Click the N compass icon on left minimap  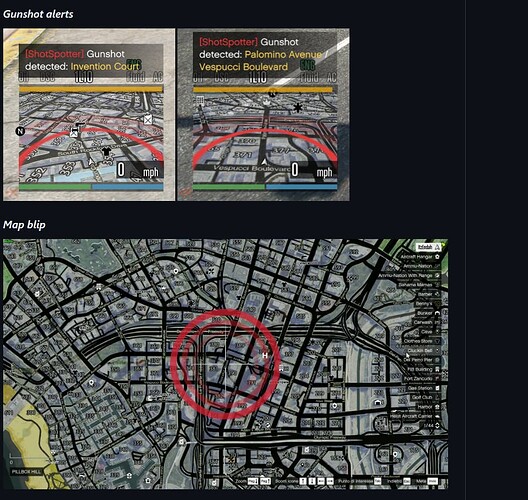point(20,131)
